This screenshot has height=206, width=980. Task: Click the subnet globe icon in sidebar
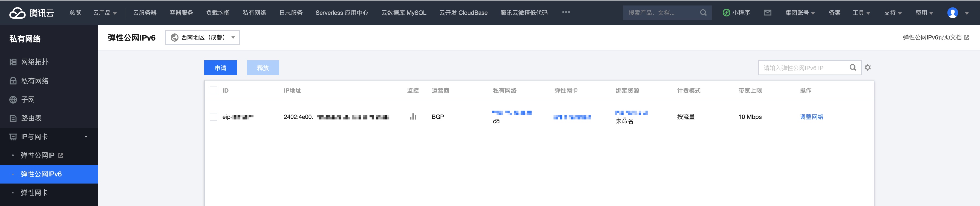pyautogui.click(x=13, y=99)
